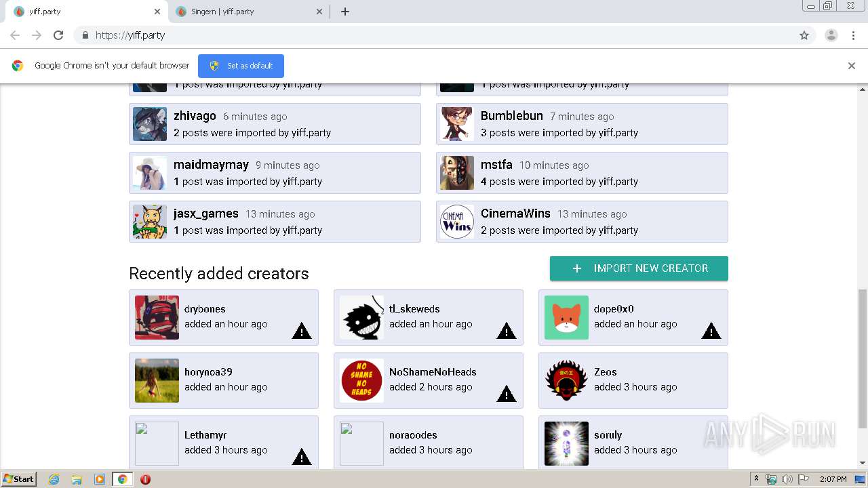Click Set as default button
This screenshot has width=868, height=488.
(x=241, y=66)
